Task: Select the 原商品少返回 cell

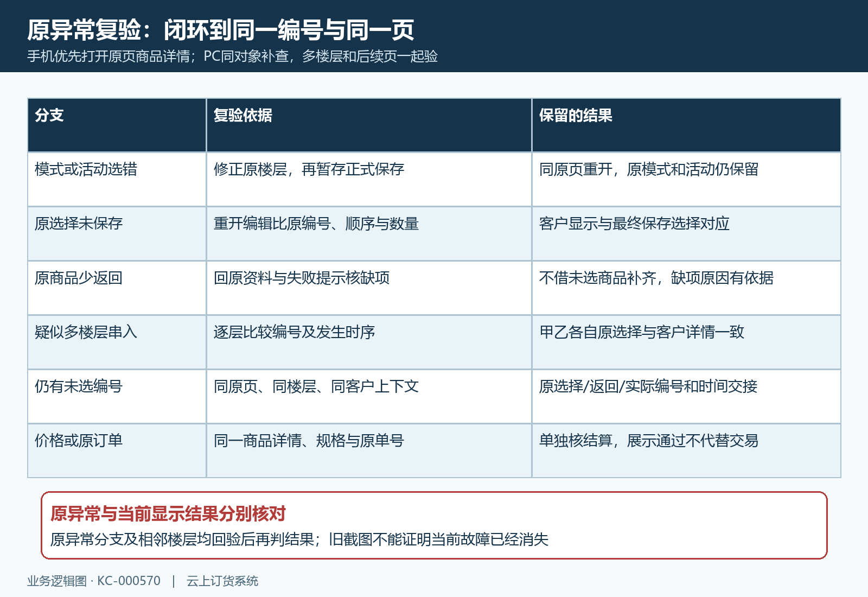Action: pyautogui.click(x=117, y=288)
